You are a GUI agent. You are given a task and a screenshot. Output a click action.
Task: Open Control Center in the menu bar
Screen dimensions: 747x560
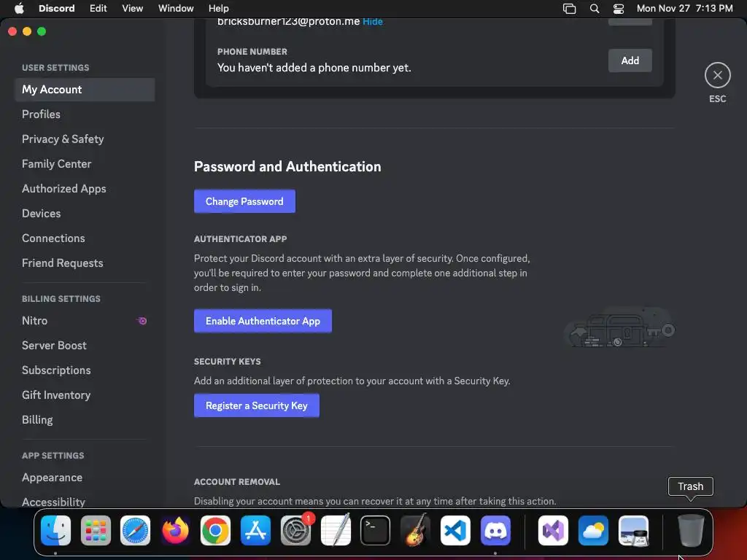[x=619, y=8]
